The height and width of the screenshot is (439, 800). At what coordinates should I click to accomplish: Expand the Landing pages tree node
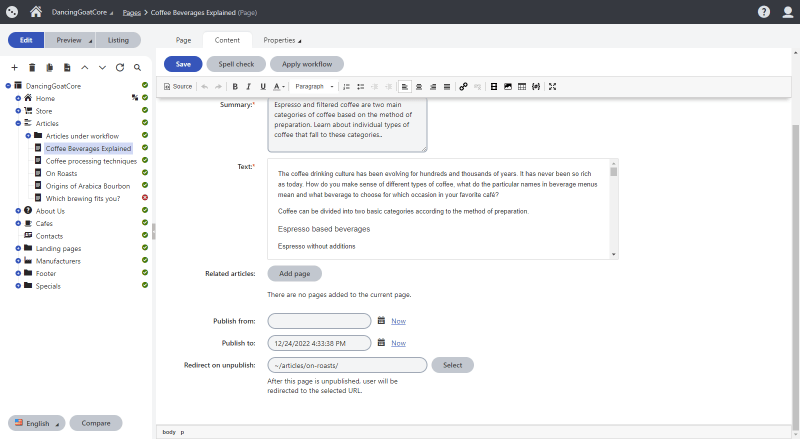18,248
